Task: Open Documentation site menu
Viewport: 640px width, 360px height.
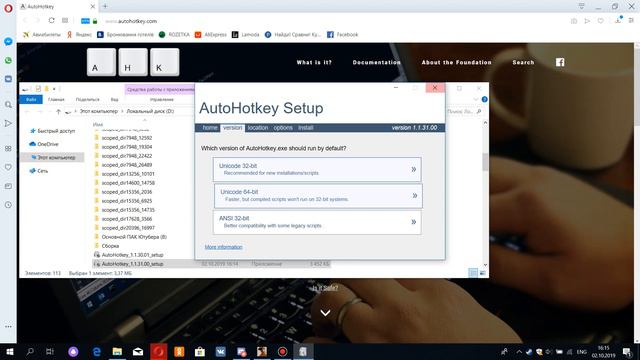Action: (377, 62)
